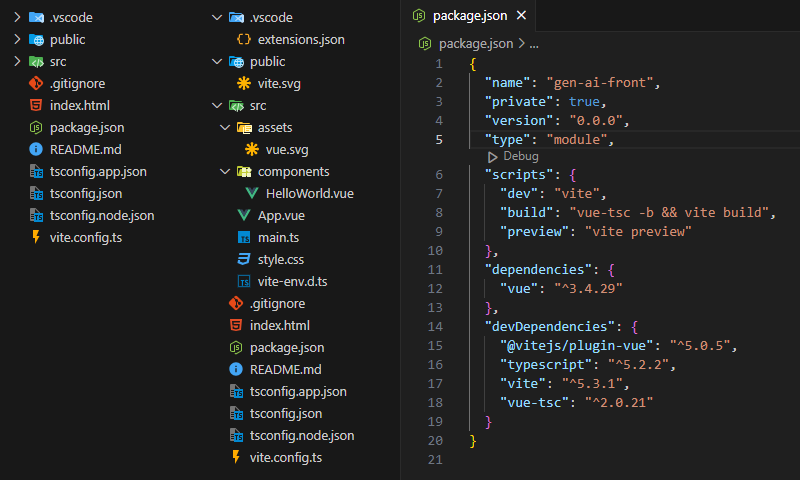
Task: Click the Node icon beside package.json in left tree
Action: [x=36, y=128]
